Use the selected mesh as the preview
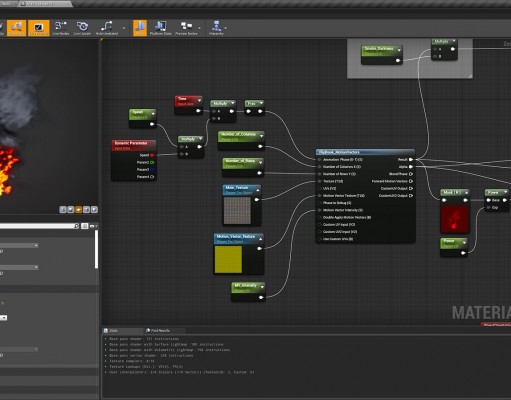511x400 pixels. tap(95, 209)
